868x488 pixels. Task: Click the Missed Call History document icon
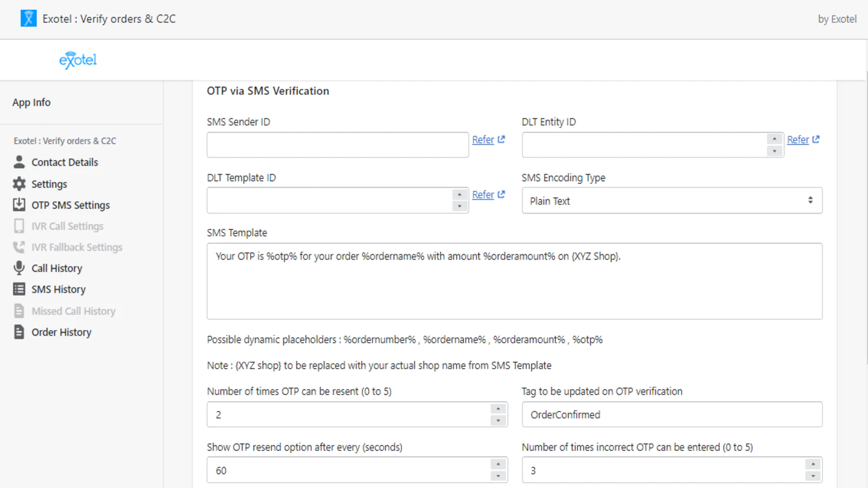click(19, 311)
